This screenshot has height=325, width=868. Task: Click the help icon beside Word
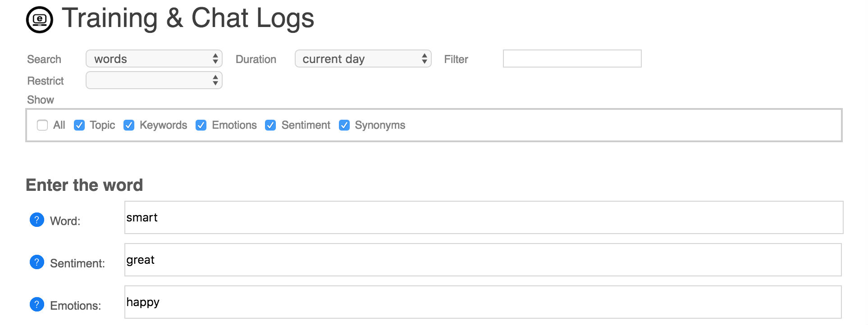click(37, 220)
